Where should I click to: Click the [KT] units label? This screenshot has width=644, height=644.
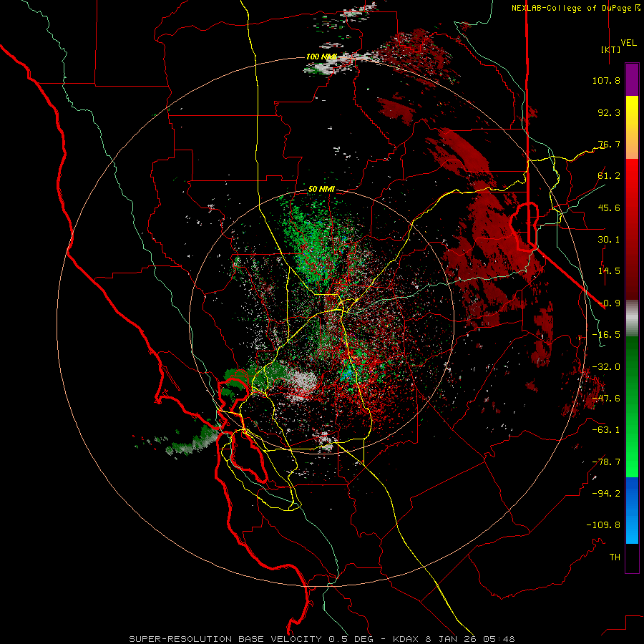tap(610, 49)
